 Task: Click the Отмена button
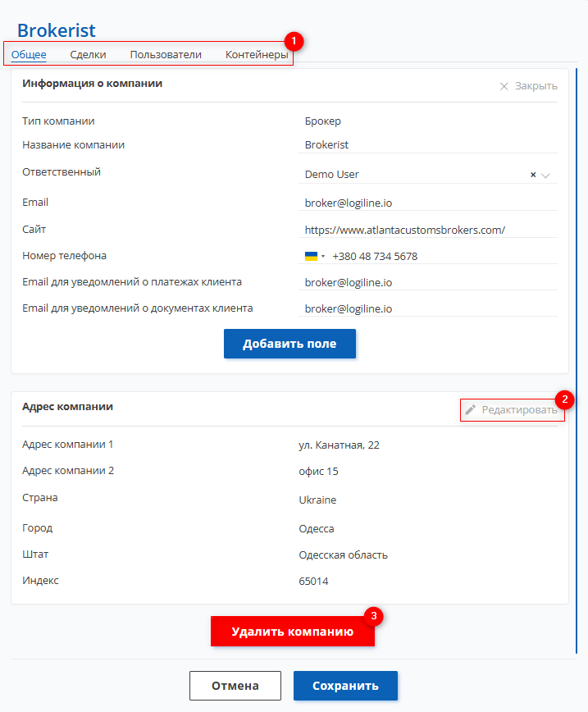235,686
